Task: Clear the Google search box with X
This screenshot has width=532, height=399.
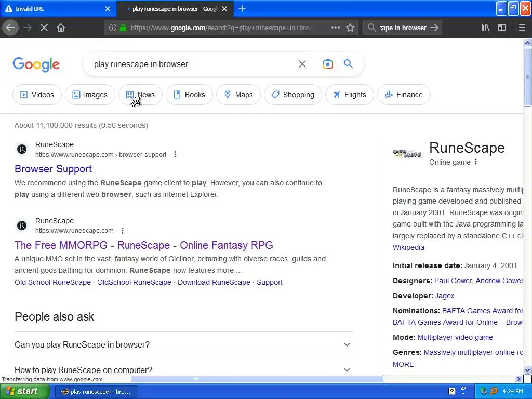Action: click(302, 64)
